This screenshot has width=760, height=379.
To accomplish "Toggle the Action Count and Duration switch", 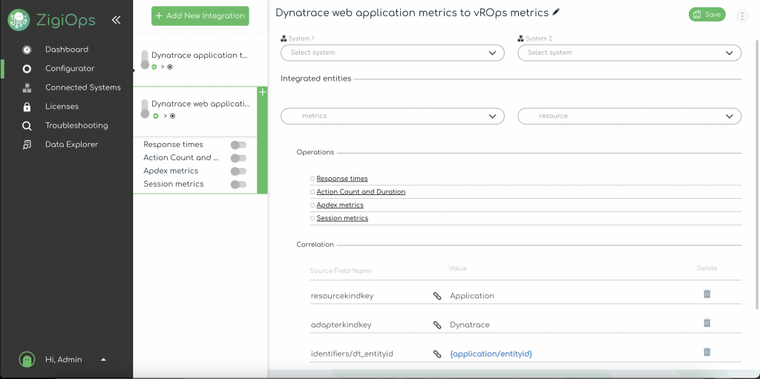I will pos(238,158).
